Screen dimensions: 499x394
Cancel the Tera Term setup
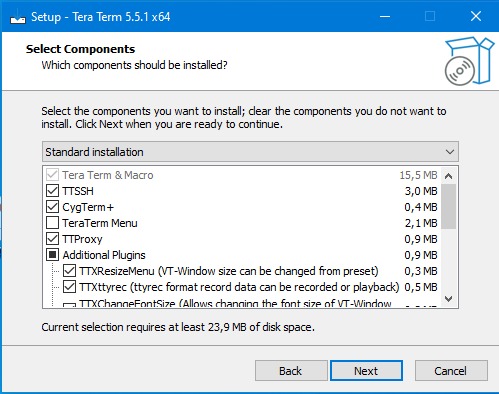451,371
